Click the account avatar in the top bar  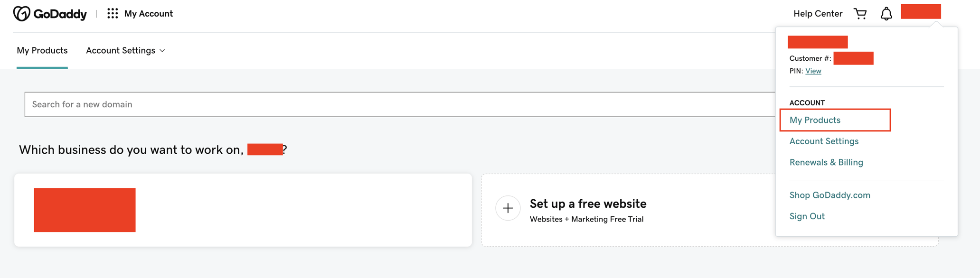tap(920, 11)
